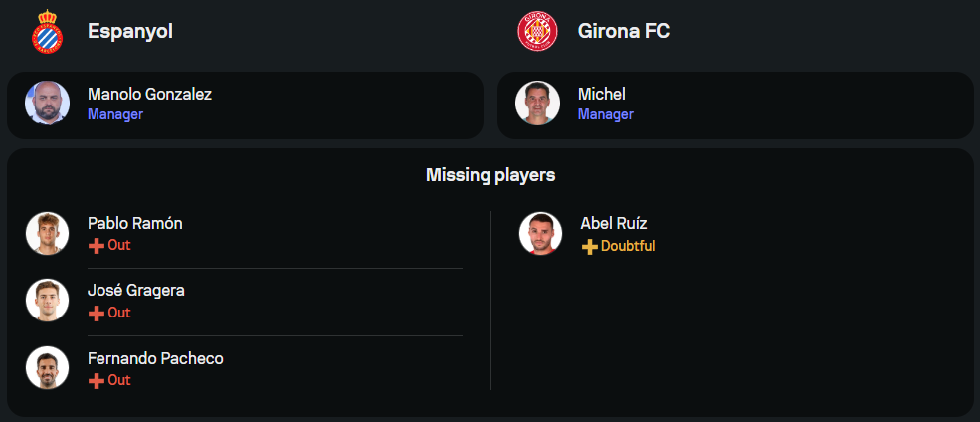Click the Girona FC club crest icon
This screenshot has width=980, height=422.
click(x=537, y=32)
